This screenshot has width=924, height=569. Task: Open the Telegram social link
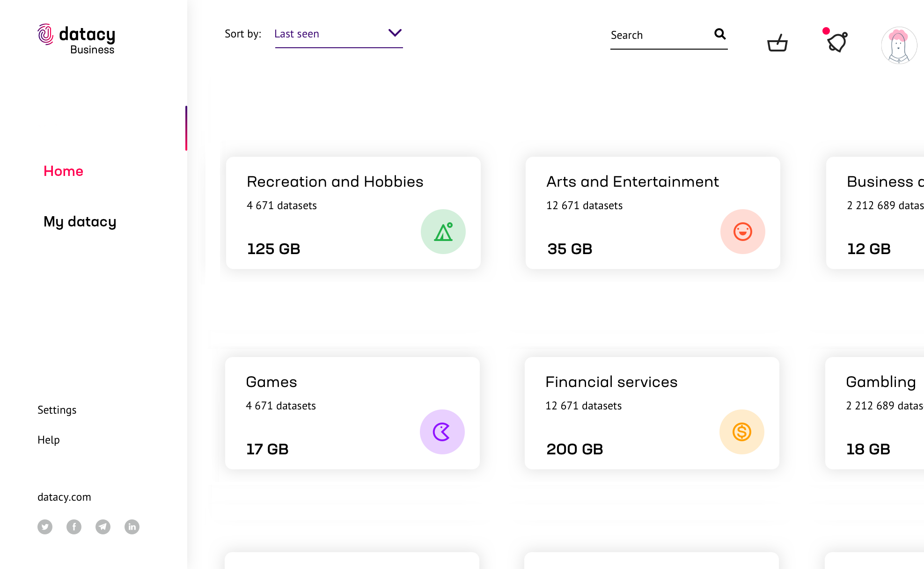click(103, 527)
